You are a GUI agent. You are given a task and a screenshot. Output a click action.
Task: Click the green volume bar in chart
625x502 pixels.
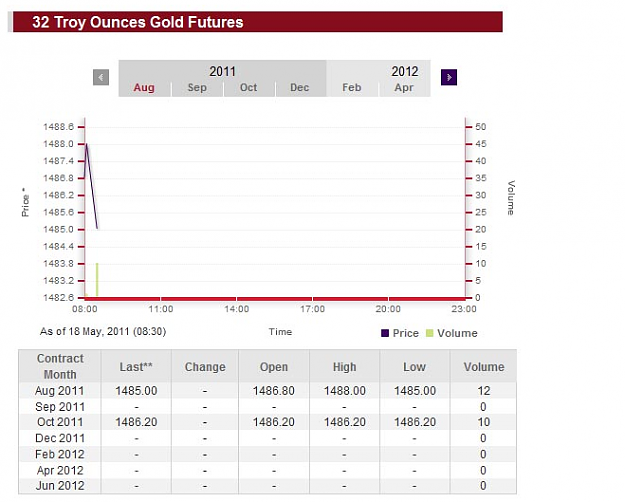point(97,280)
